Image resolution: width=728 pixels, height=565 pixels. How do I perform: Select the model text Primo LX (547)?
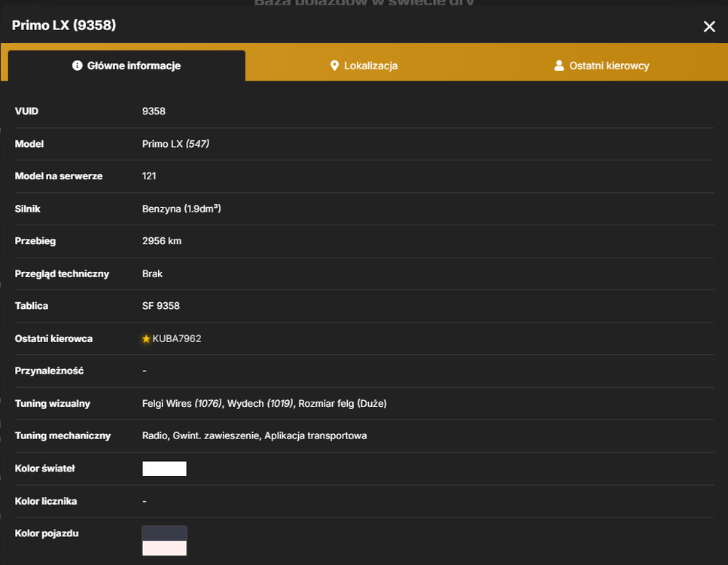tap(175, 144)
